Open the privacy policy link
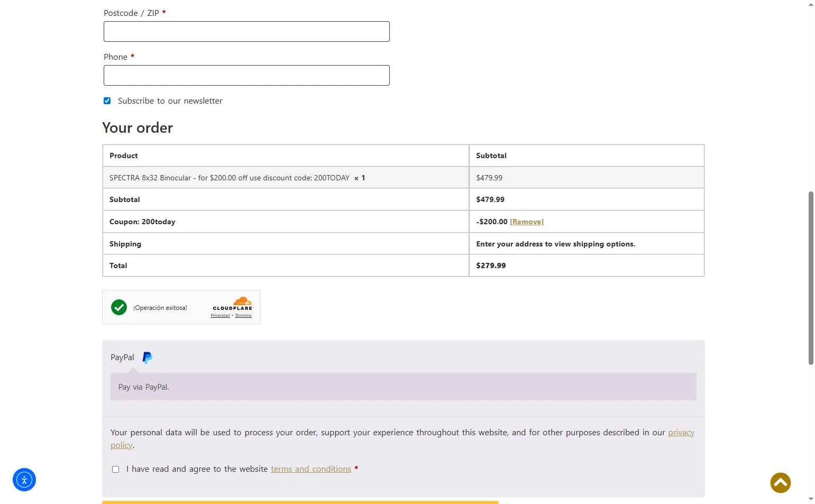Viewport: 815px width, 504px height. pos(681,433)
